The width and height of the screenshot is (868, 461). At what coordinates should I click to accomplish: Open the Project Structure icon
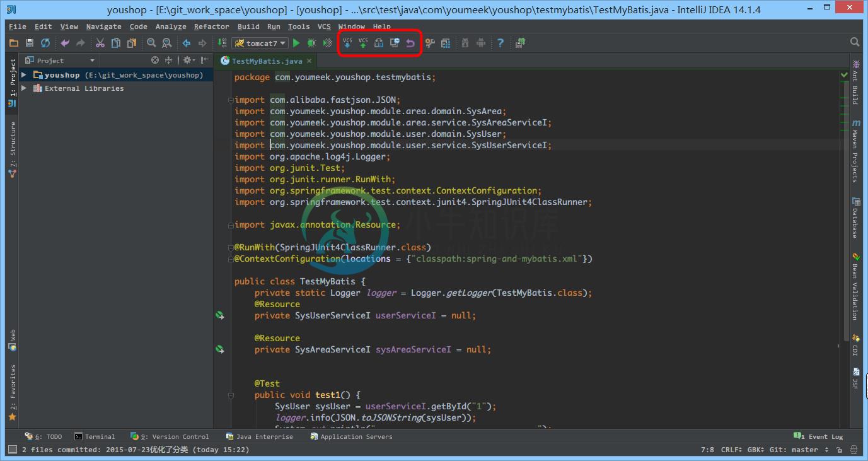tap(446, 43)
